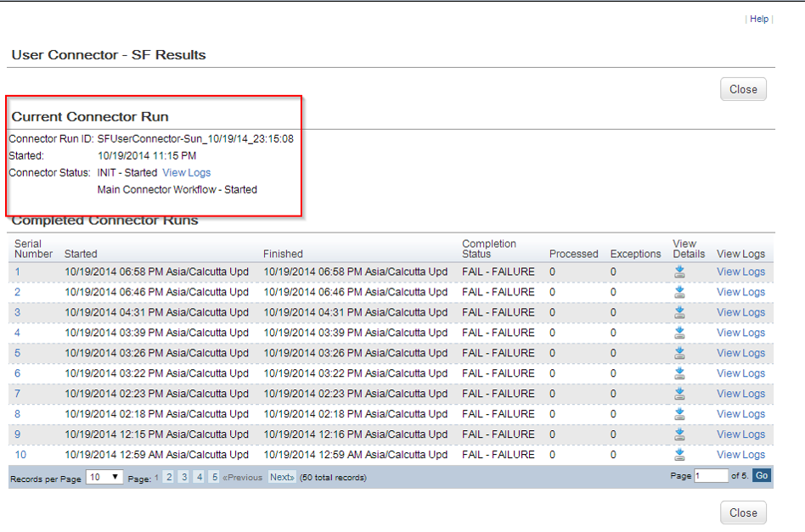The height and width of the screenshot is (532, 805).
Task: Jump to page 3 of records
Action: (x=184, y=477)
